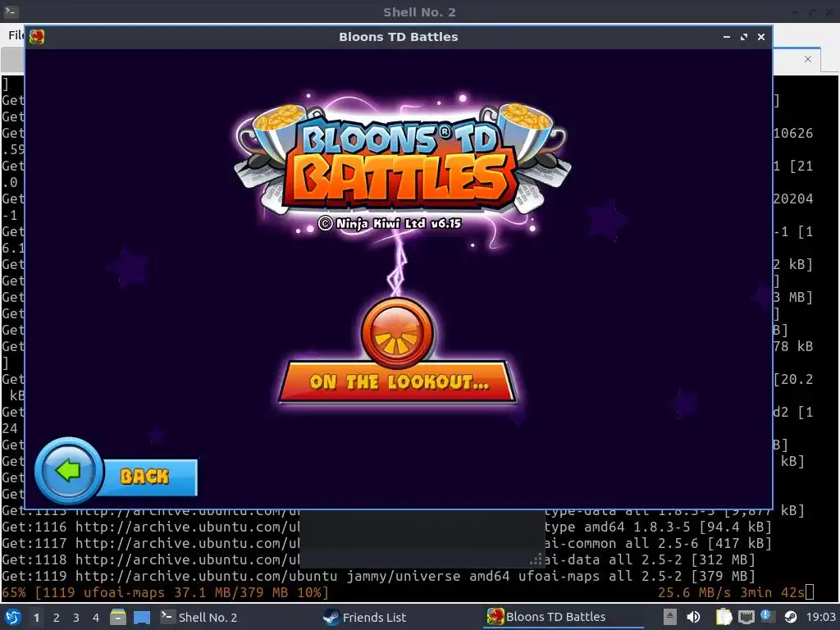Switch to workspace 3 in the pager

[76, 618]
